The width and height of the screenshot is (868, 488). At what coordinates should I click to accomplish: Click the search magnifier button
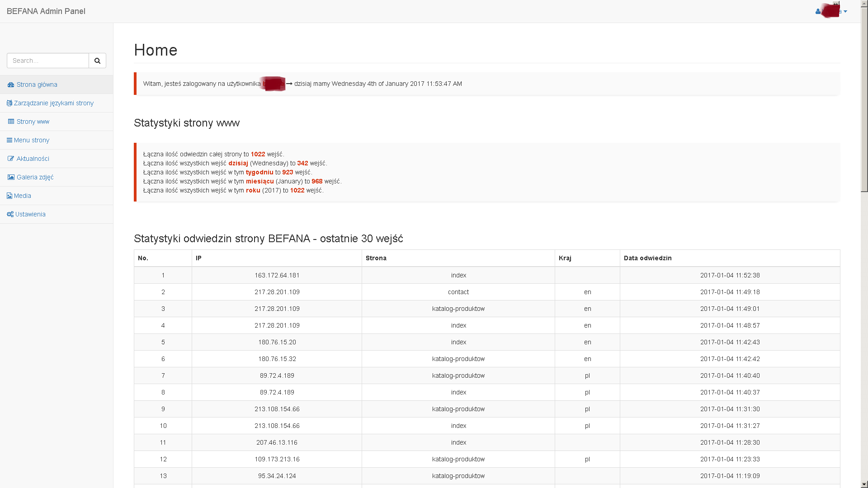pos(97,61)
